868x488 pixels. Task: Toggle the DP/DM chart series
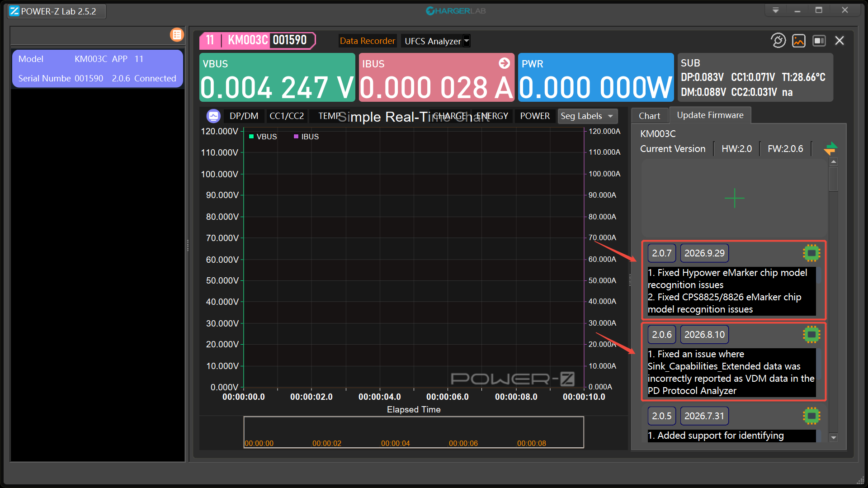244,116
